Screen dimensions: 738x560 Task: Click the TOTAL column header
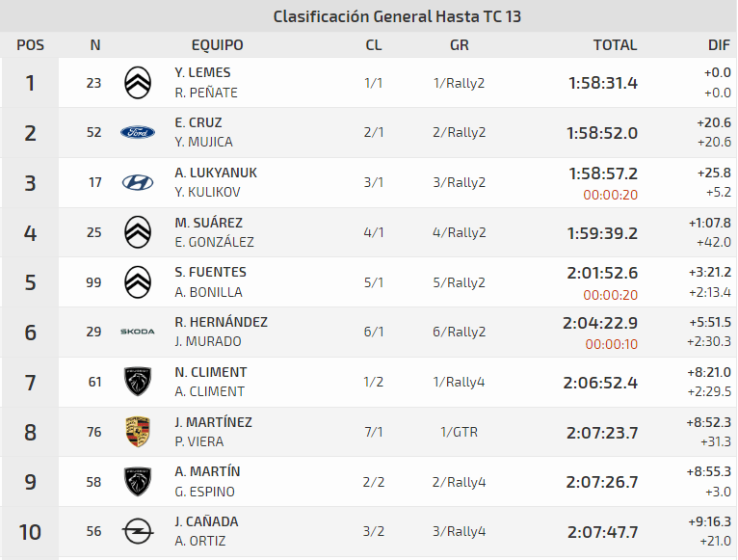pos(615,44)
